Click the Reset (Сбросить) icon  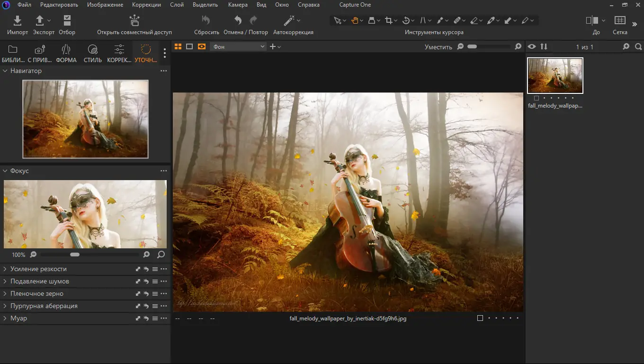(x=206, y=21)
